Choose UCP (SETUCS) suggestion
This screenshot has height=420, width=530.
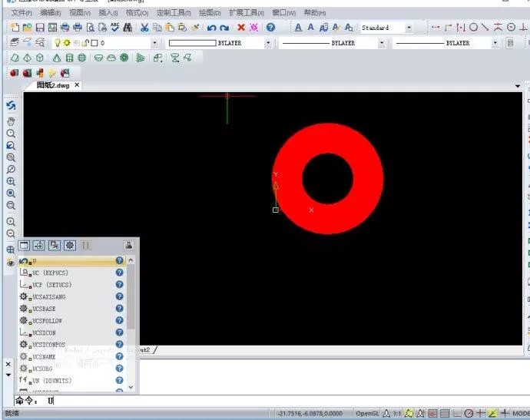pyautogui.click(x=71, y=285)
